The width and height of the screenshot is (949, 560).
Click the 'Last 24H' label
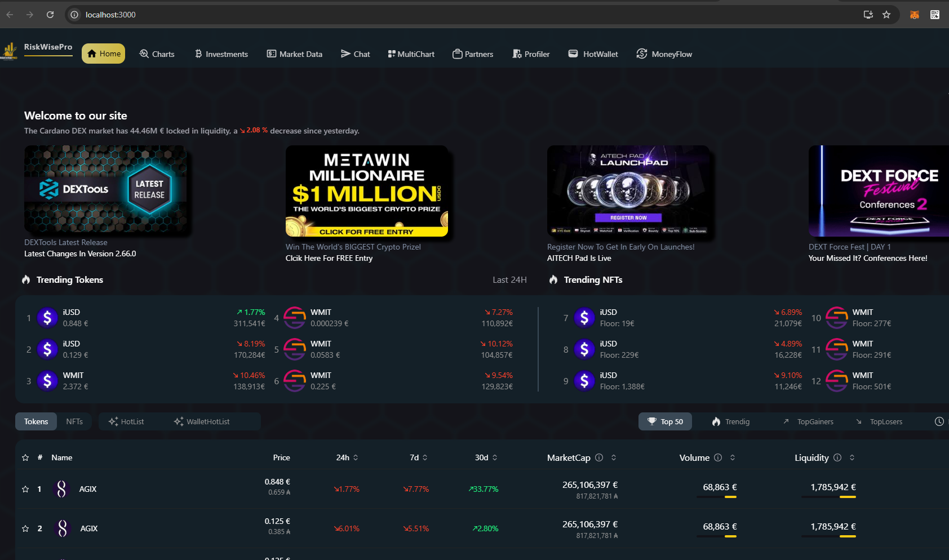pos(509,279)
